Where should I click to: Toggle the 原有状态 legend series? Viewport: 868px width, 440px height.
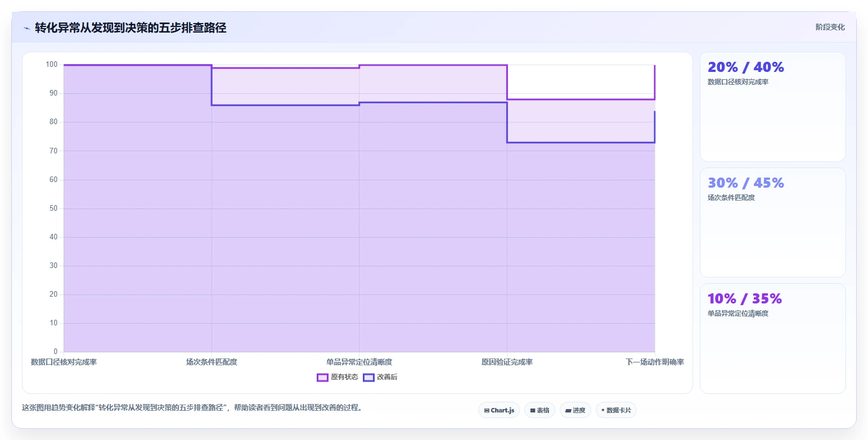338,377
